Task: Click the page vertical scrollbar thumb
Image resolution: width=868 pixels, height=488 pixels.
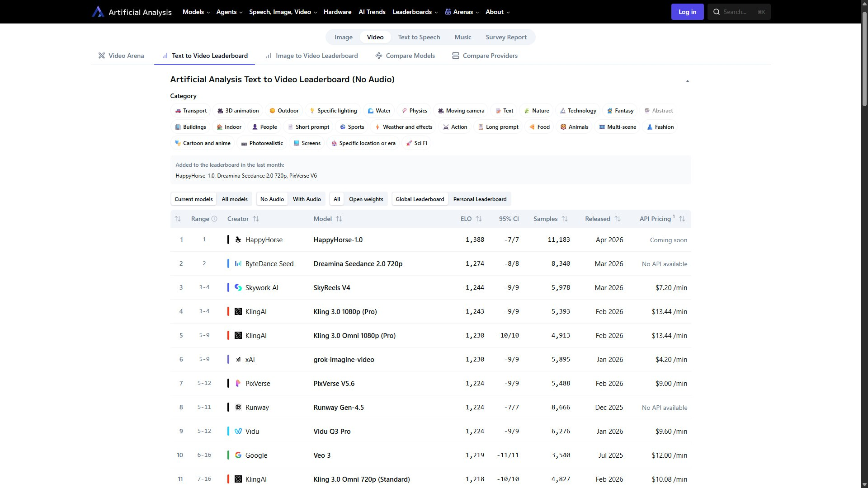Action: pyautogui.click(x=864, y=59)
